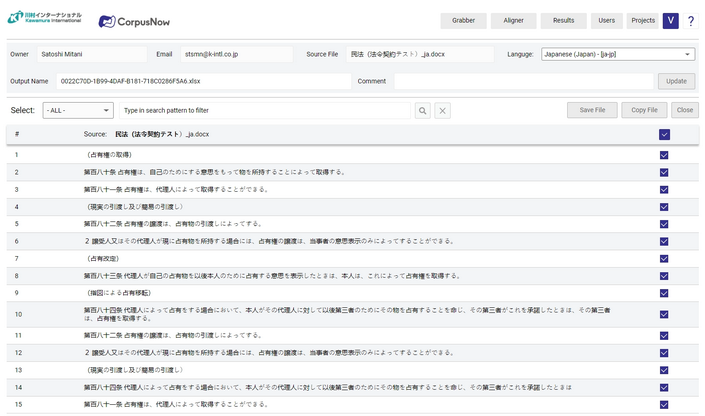Open the Grabber tab

click(x=463, y=21)
